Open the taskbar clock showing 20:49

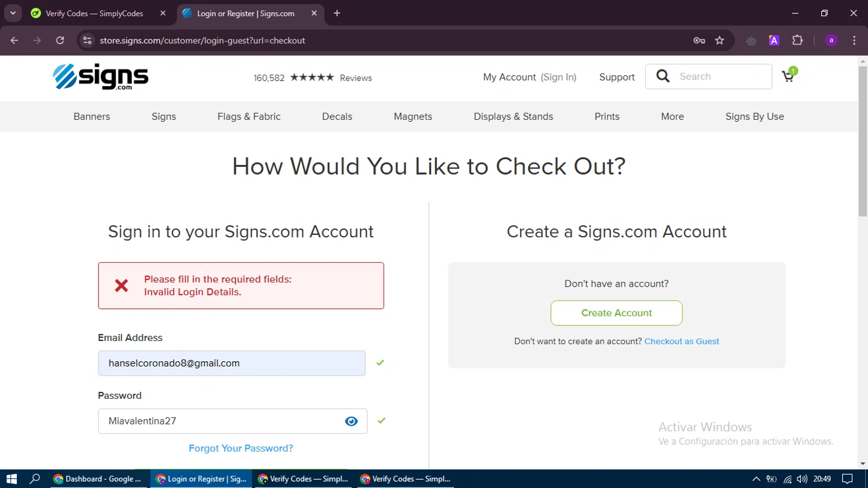(822, 479)
